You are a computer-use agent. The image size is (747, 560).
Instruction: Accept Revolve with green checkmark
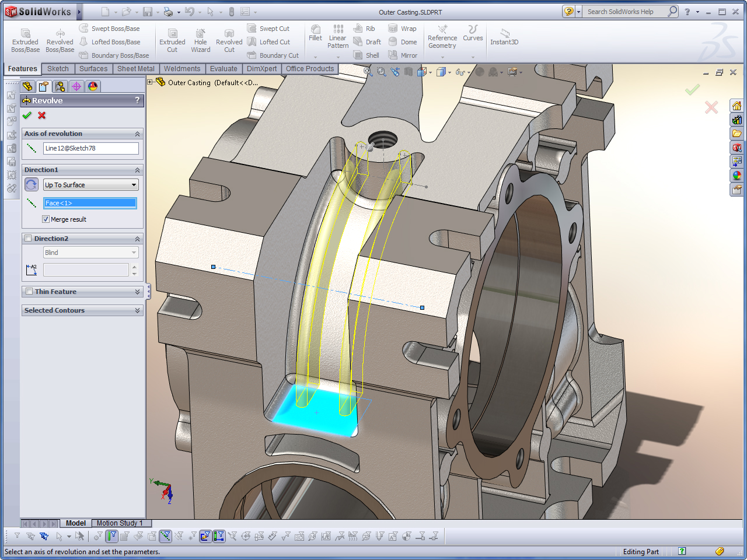[x=27, y=116]
